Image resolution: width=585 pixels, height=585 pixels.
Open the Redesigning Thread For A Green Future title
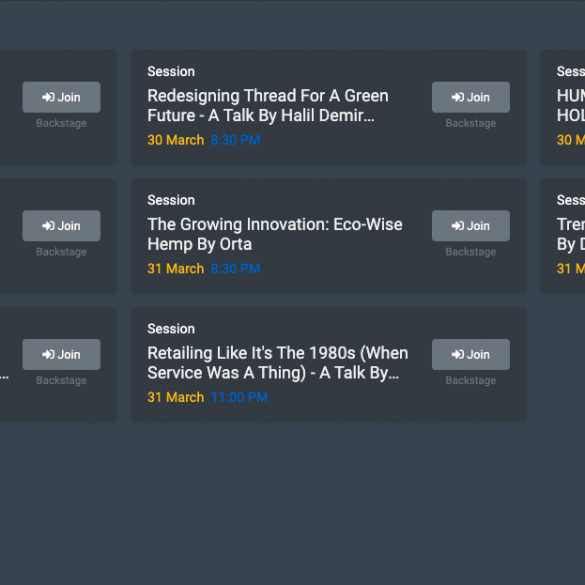268,106
